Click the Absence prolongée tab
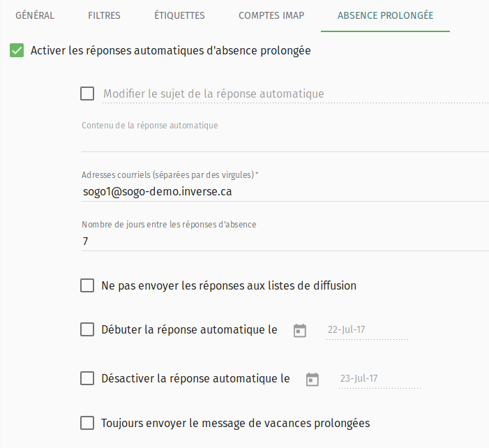Screen dimensions: 489x448 click(x=385, y=15)
